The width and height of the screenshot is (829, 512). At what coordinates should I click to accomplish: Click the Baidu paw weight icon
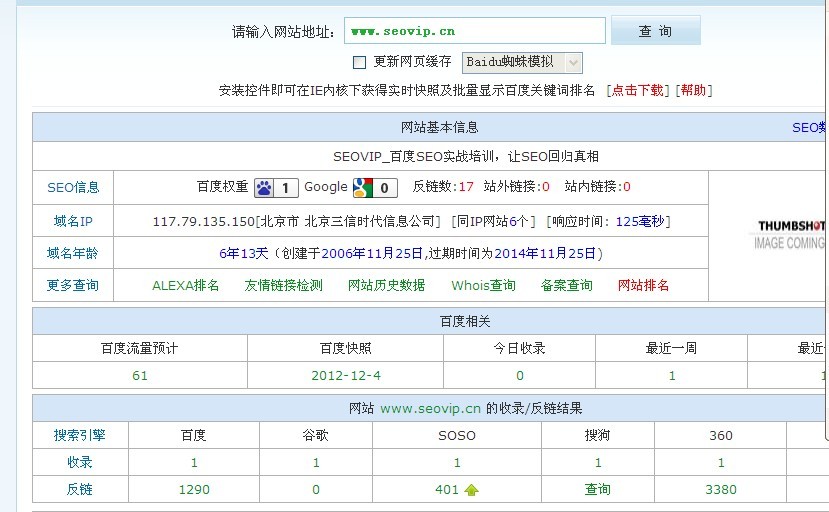[264, 187]
